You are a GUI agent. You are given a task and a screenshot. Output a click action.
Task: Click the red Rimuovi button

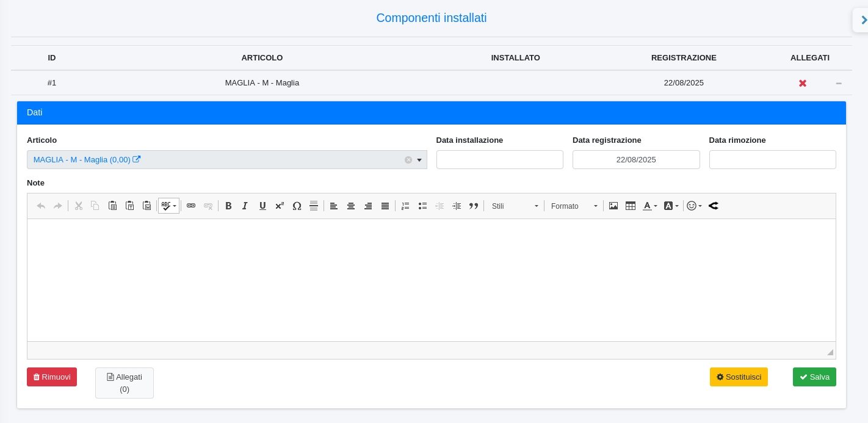pos(52,377)
